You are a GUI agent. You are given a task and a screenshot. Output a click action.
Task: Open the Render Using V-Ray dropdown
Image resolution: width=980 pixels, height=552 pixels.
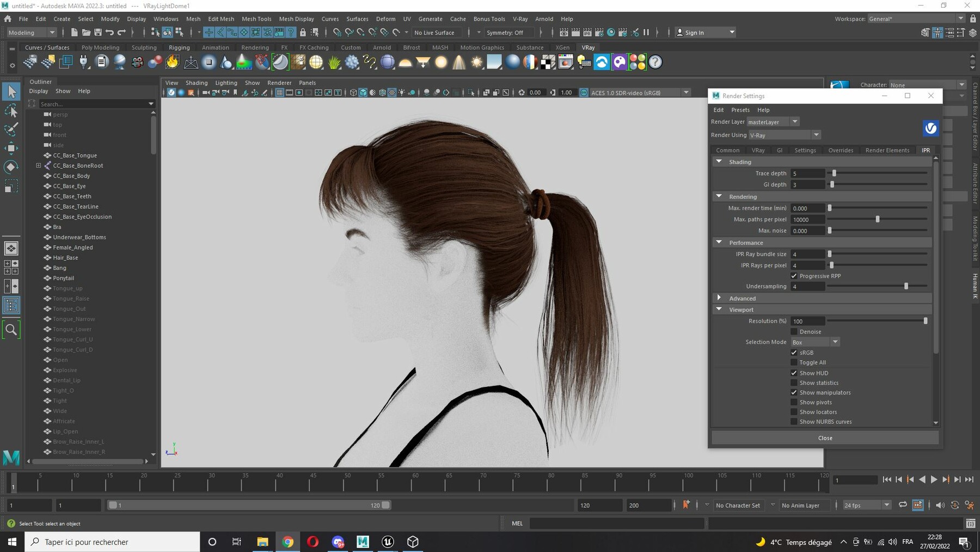click(785, 135)
